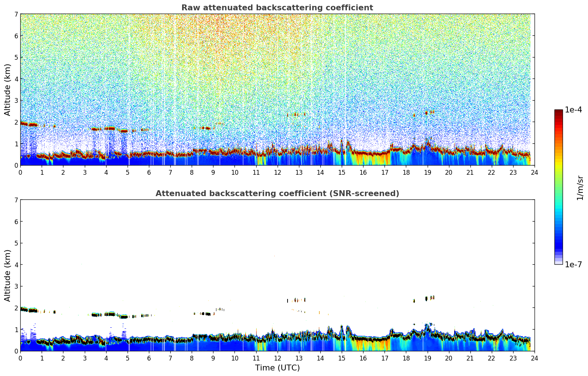Image resolution: width=588 pixels, height=376 pixels.
Task: Click the title "Attenuated backscattering coefficient (SNR-screened)"
Action: pyautogui.click(x=277, y=194)
